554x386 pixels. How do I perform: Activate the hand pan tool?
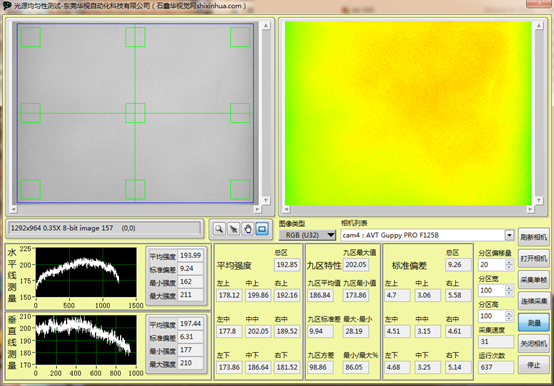tap(248, 229)
